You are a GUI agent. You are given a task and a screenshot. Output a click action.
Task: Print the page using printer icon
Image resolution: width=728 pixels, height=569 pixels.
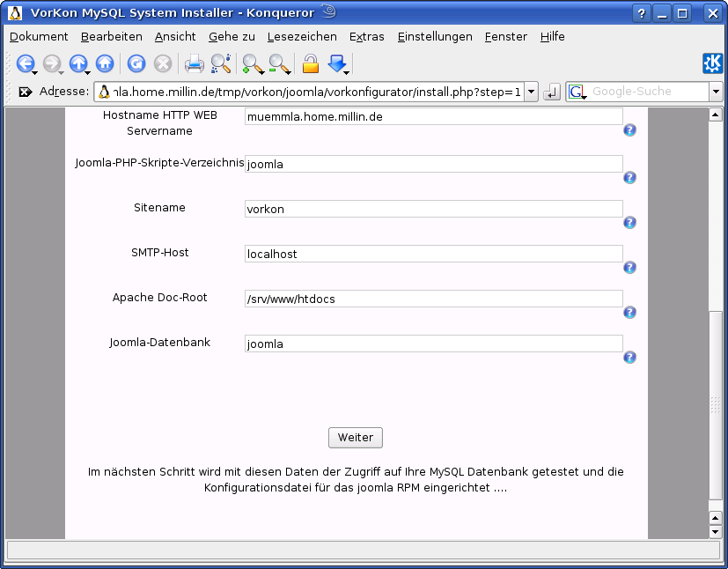(194, 63)
